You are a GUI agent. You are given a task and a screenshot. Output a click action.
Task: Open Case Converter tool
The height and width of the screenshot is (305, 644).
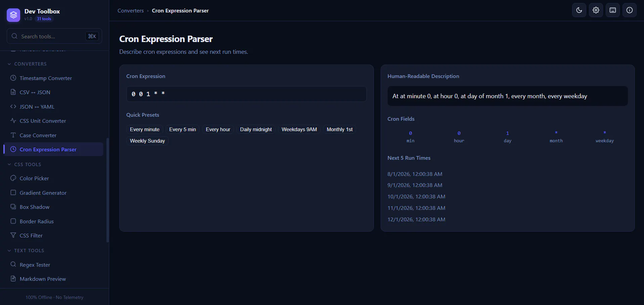coord(54,135)
